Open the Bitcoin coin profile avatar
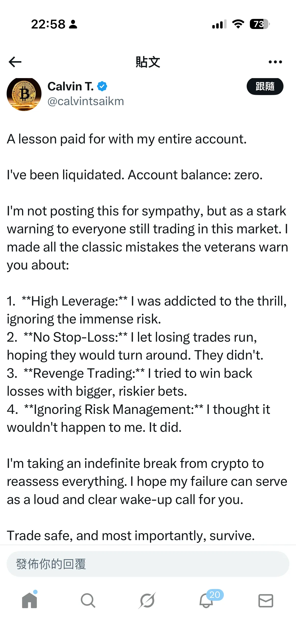 pyautogui.click(x=24, y=94)
